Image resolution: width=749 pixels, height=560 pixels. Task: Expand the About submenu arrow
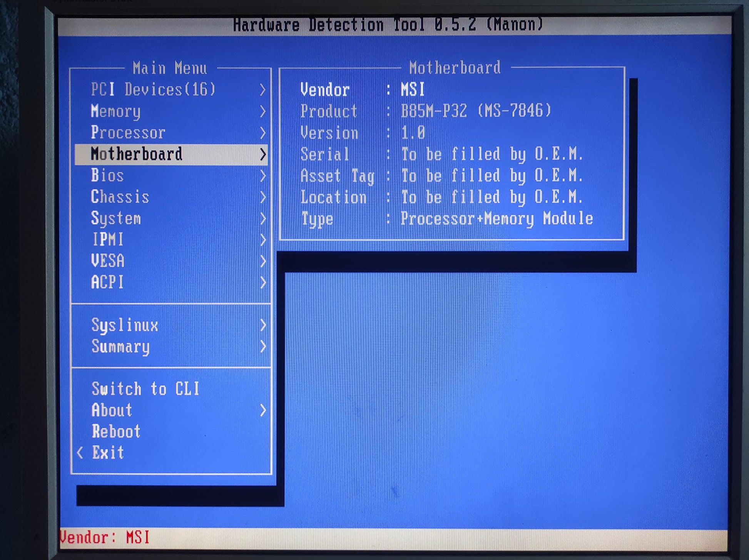click(263, 410)
